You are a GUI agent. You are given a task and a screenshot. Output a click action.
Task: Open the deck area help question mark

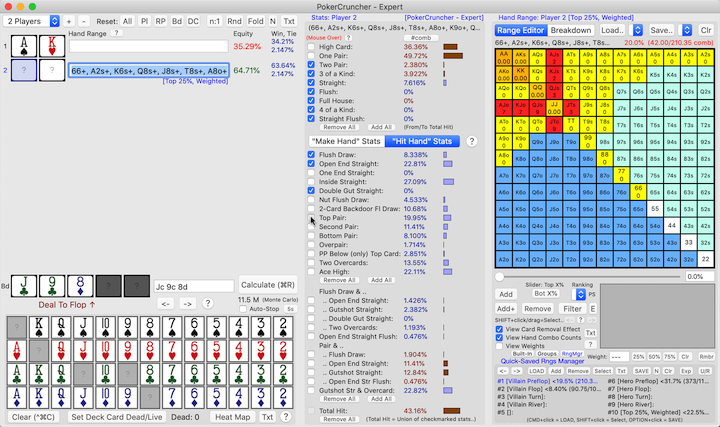point(286,417)
